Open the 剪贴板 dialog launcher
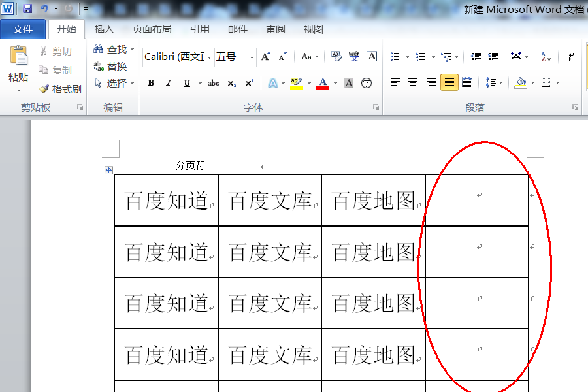This screenshot has width=588, height=392. pos(80,107)
